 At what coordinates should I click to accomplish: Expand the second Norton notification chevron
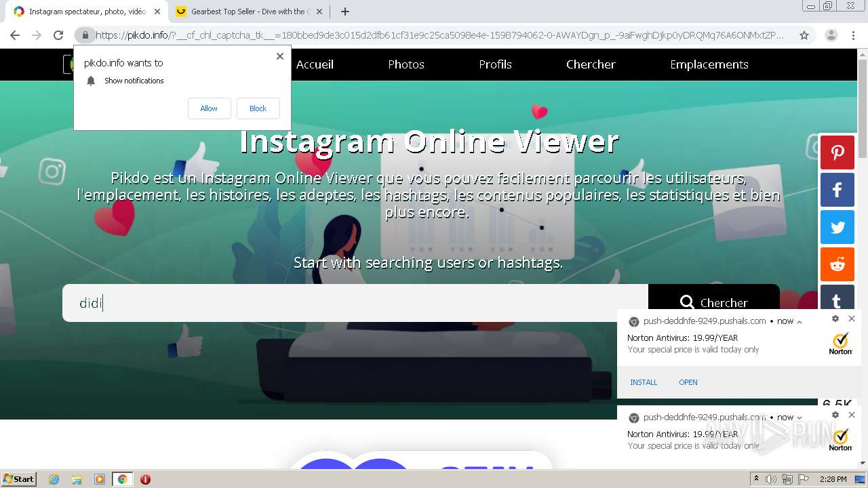coord(800,418)
